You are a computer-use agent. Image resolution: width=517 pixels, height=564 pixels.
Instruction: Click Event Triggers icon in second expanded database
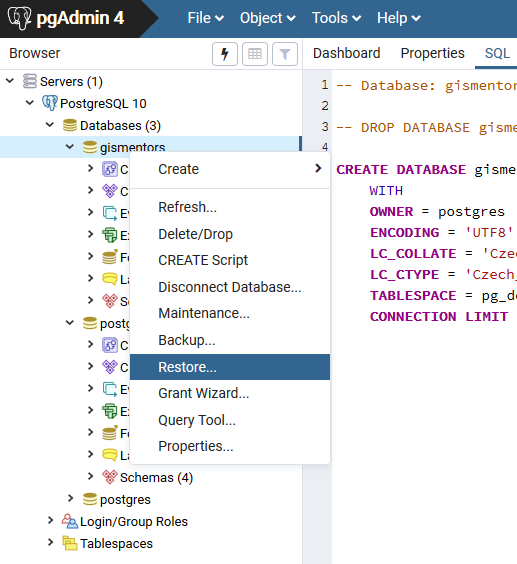[x=110, y=389]
